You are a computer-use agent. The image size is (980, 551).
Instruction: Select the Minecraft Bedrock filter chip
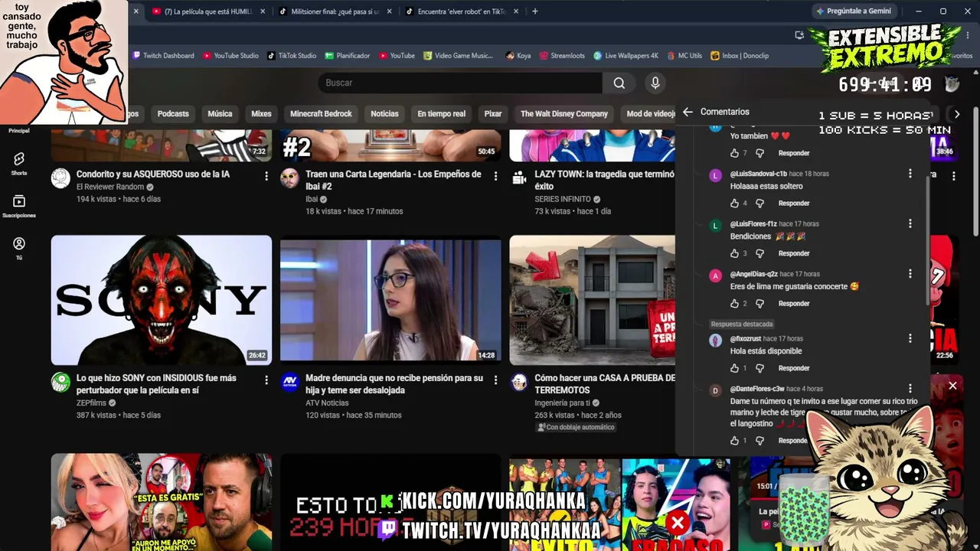[321, 114]
